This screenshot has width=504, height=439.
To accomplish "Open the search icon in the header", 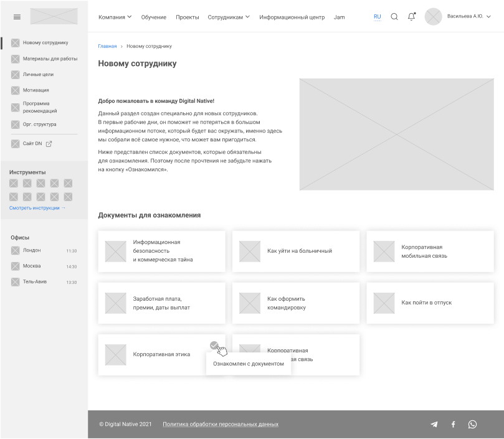I will 394,17.
